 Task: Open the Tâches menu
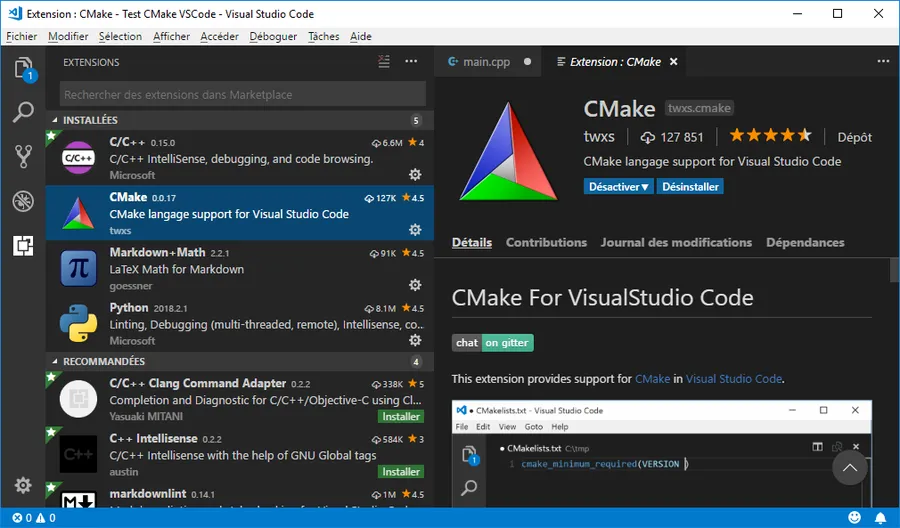(x=324, y=36)
